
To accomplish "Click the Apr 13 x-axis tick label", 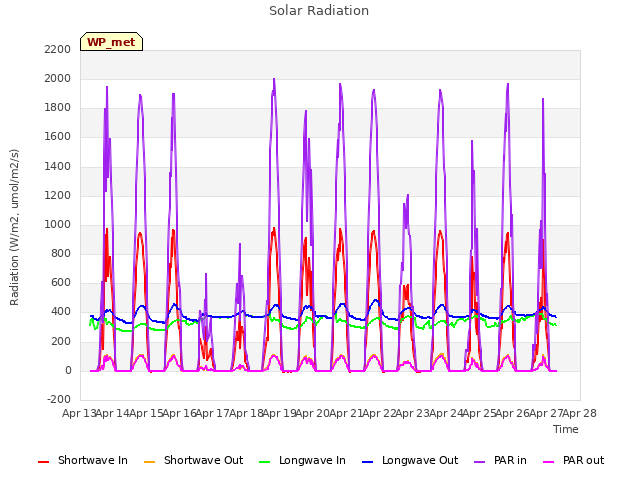I will 79,413.
